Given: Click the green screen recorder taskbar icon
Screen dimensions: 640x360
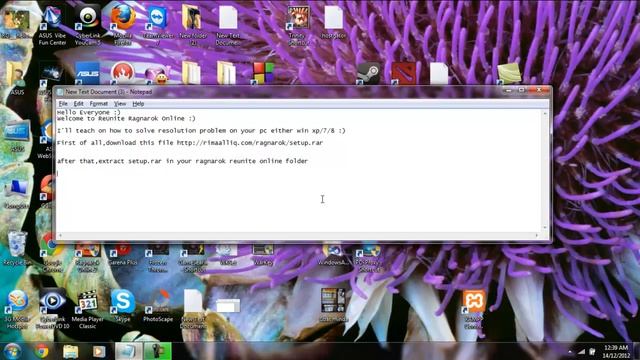Looking at the screenshot, I should [158, 351].
